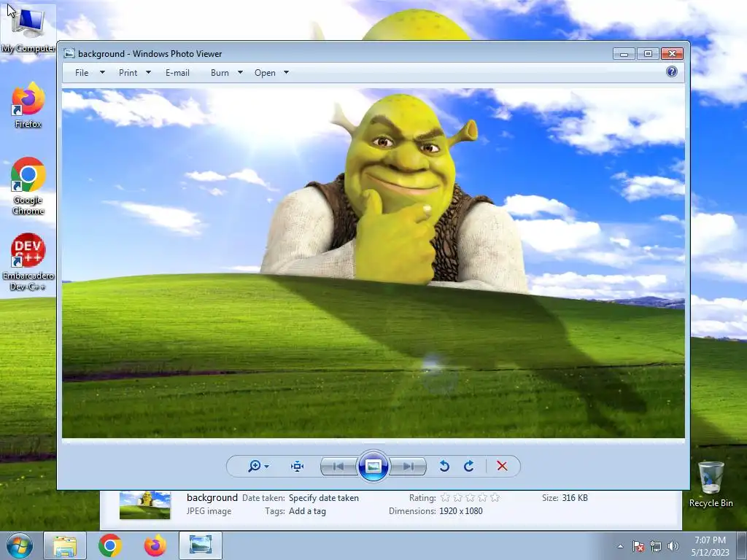Open the File menu
This screenshot has width=747, height=560.
click(82, 73)
